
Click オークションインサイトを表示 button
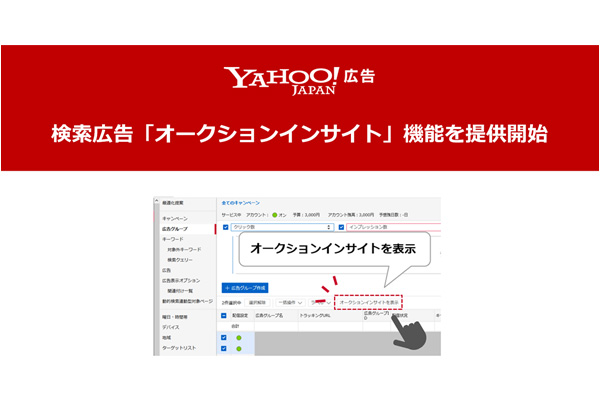368,301
